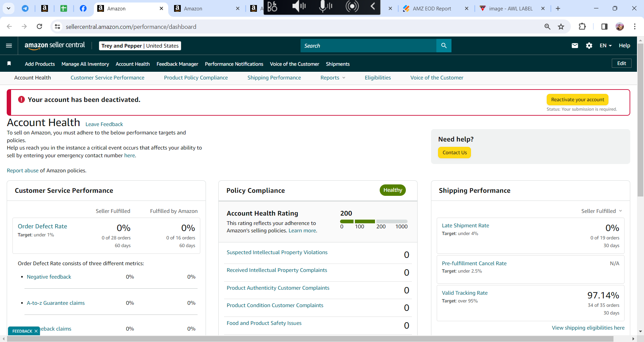The height and width of the screenshot is (342, 644).
Task: Open the browser Extensions puzzle icon
Action: 582,26
